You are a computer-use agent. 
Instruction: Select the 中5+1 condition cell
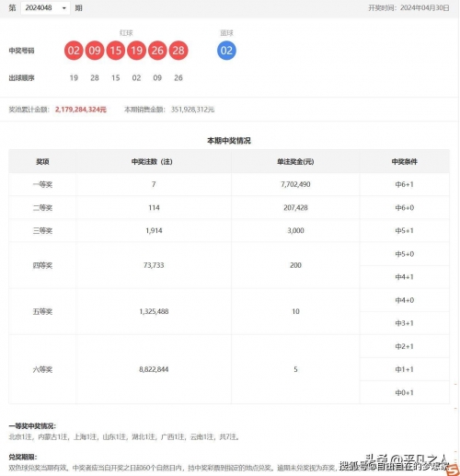pyautogui.click(x=405, y=231)
